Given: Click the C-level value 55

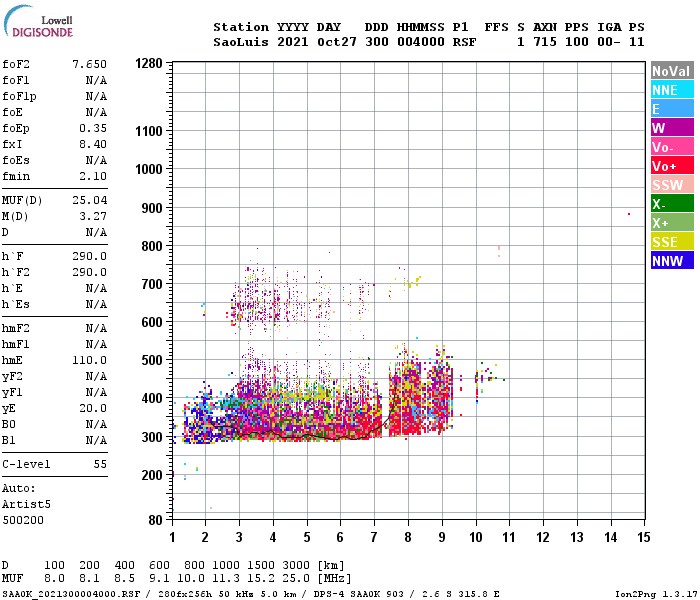Looking at the screenshot, I should coord(100,464).
